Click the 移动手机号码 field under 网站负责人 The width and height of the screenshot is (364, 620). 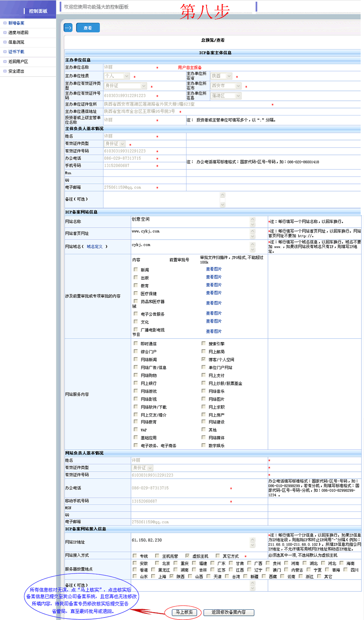pos(180,501)
